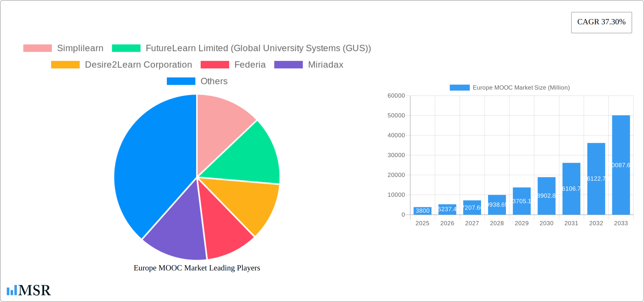Click the Federia red legend swatch
Image resolution: width=644 pixels, height=302 pixels.
point(215,65)
